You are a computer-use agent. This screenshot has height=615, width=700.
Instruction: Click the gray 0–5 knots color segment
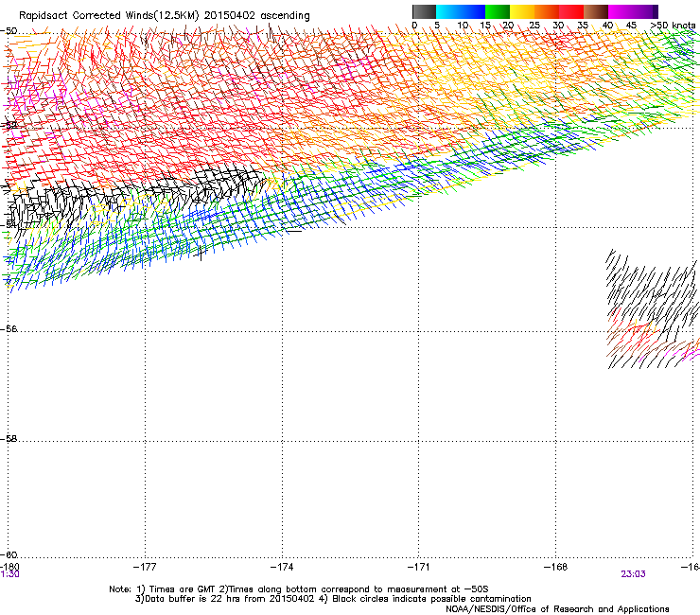(424, 11)
